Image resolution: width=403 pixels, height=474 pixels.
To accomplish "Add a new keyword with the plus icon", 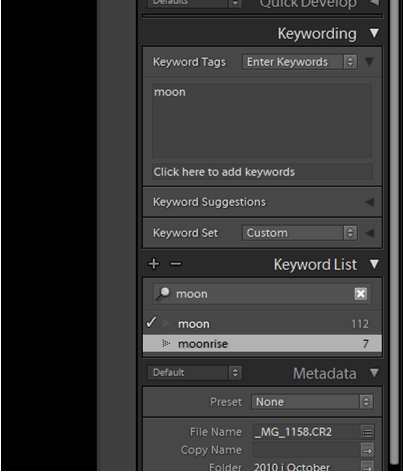I will tap(154, 264).
